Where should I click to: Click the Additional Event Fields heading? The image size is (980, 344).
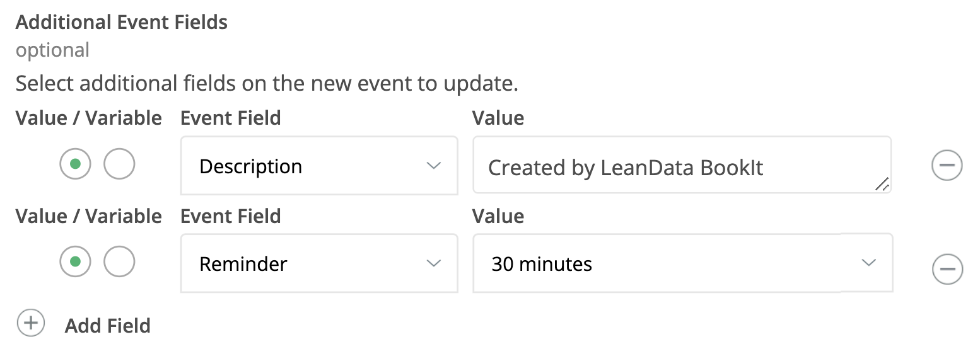point(122,22)
